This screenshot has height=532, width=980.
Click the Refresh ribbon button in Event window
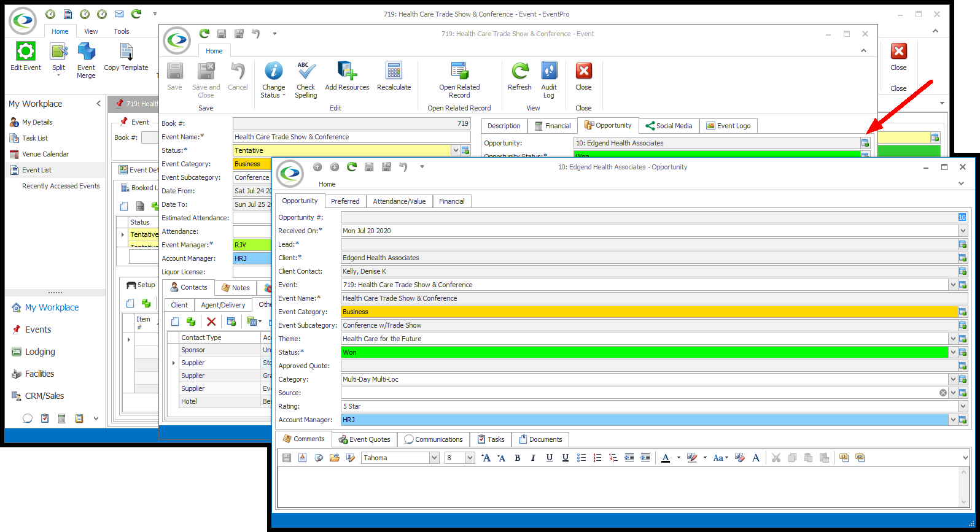[x=519, y=76]
